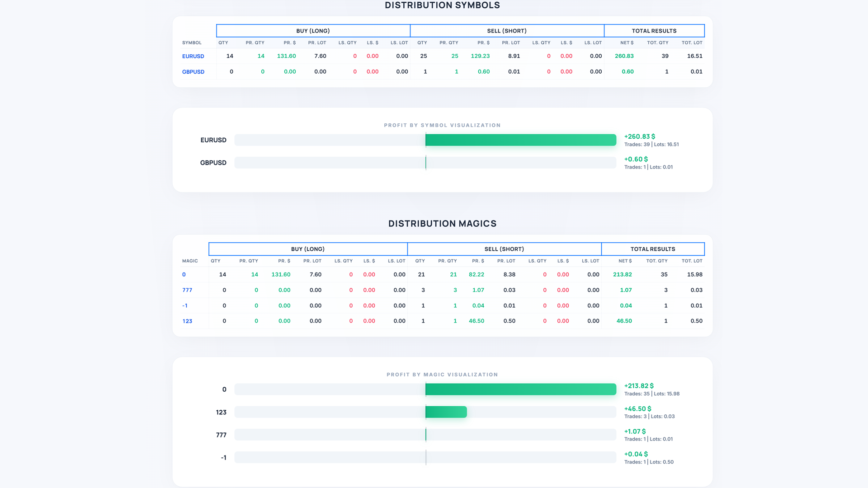Image resolution: width=868 pixels, height=488 pixels.
Task: Select magic number -1 row link
Action: tap(185, 306)
